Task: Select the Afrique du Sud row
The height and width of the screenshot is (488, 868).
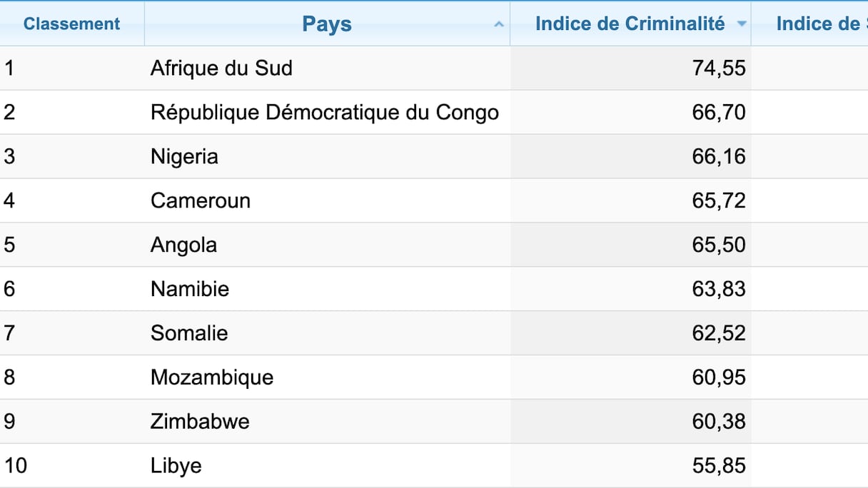Action: coord(221,68)
